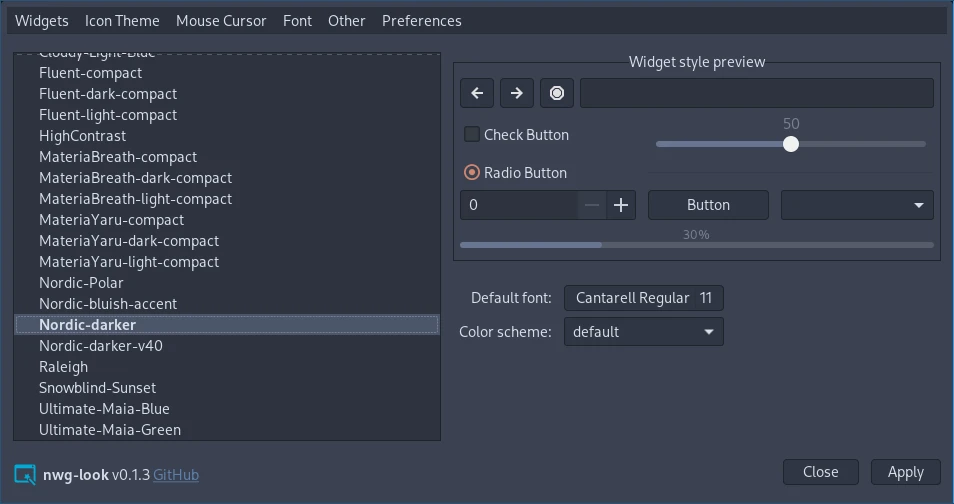Open the Cantarell Regular font chooser
The image size is (954, 504).
coord(643,298)
